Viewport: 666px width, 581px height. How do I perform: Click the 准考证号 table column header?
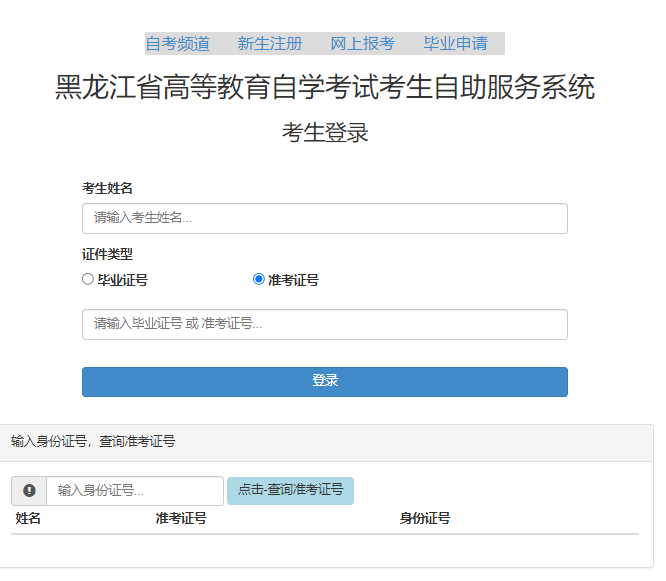(x=181, y=518)
